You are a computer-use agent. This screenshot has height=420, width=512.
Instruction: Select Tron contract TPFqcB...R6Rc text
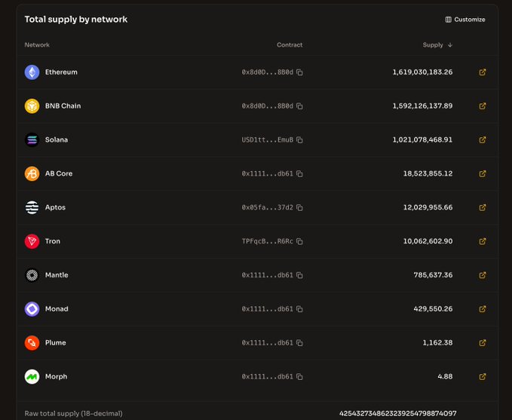(268, 241)
